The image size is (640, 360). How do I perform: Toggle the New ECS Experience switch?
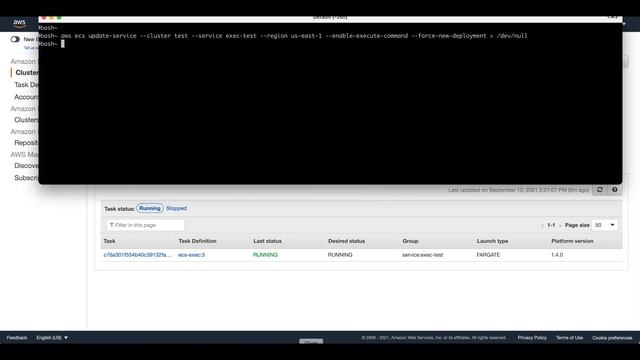coord(15,39)
